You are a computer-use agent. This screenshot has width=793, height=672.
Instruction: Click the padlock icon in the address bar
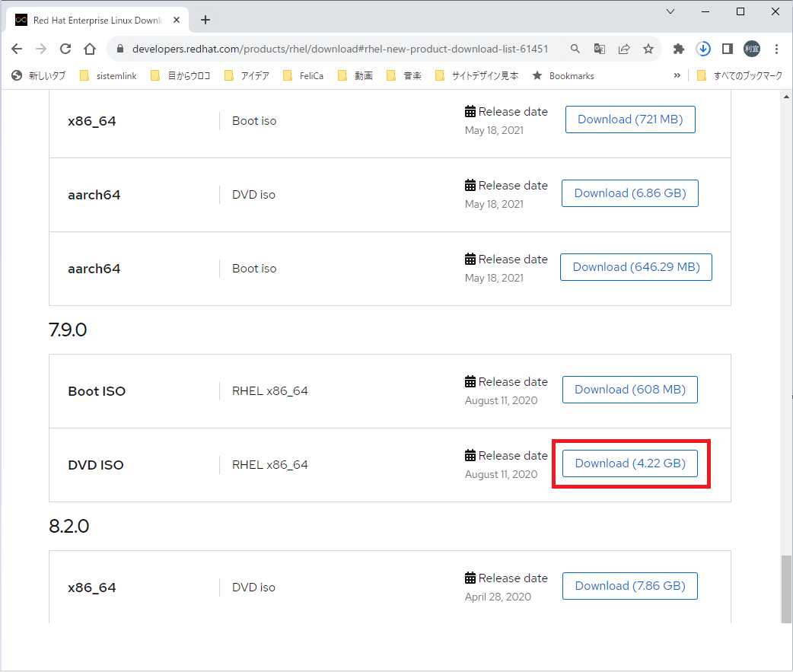pos(121,48)
